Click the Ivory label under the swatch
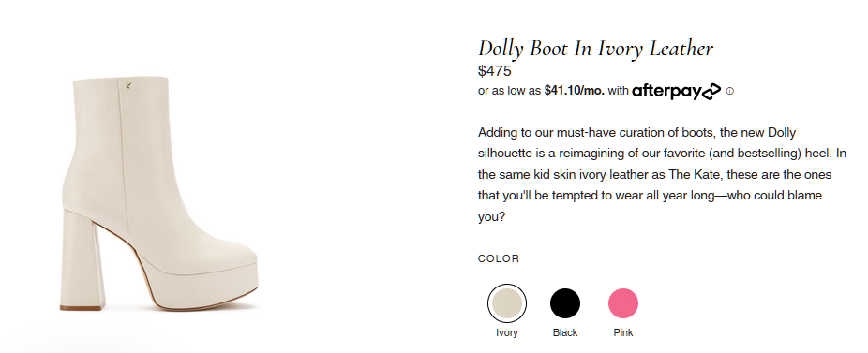The height and width of the screenshot is (353, 868). coord(507,332)
